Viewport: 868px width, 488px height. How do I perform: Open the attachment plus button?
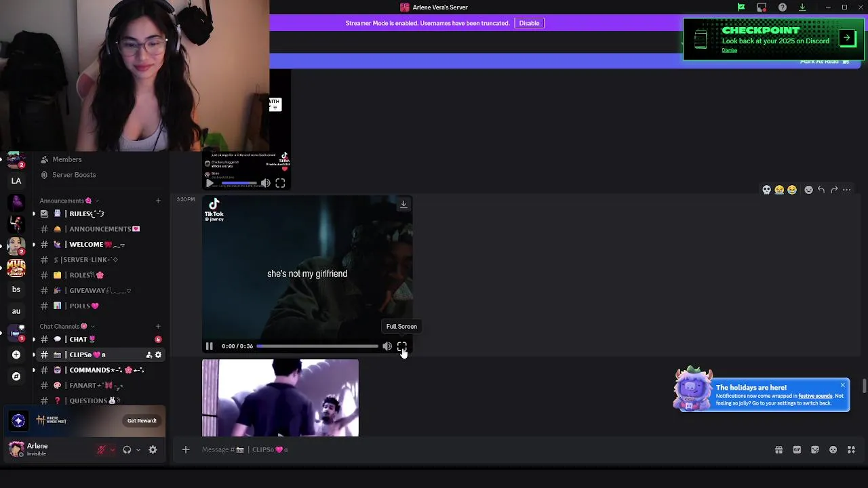coord(185,449)
